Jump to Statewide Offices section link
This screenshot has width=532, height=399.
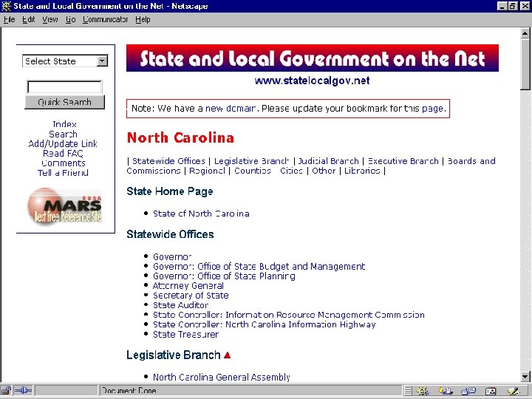click(x=168, y=161)
